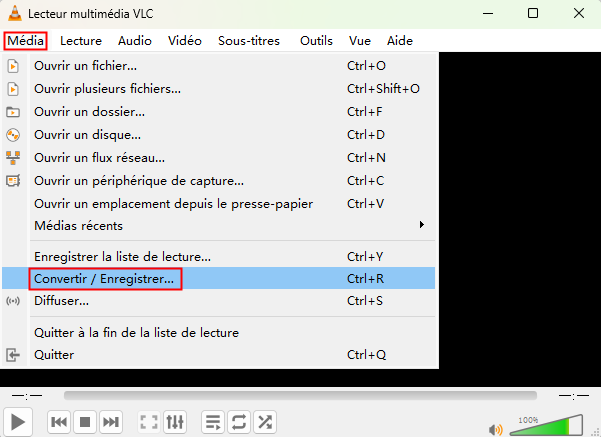Image resolution: width=601 pixels, height=437 pixels.
Task: Expand the Médias récents submenu
Action: click(218, 225)
